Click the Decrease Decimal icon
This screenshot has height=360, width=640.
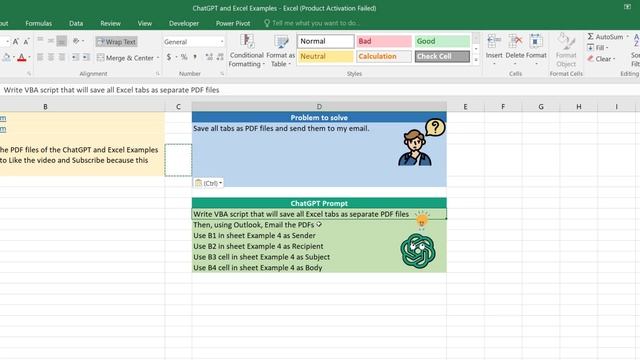click(220, 57)
